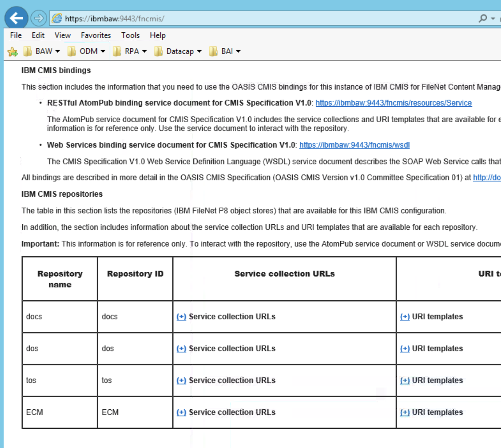Open the Edit menu
501x448 pixels.
pyautogui.click(x=38, y=35)
